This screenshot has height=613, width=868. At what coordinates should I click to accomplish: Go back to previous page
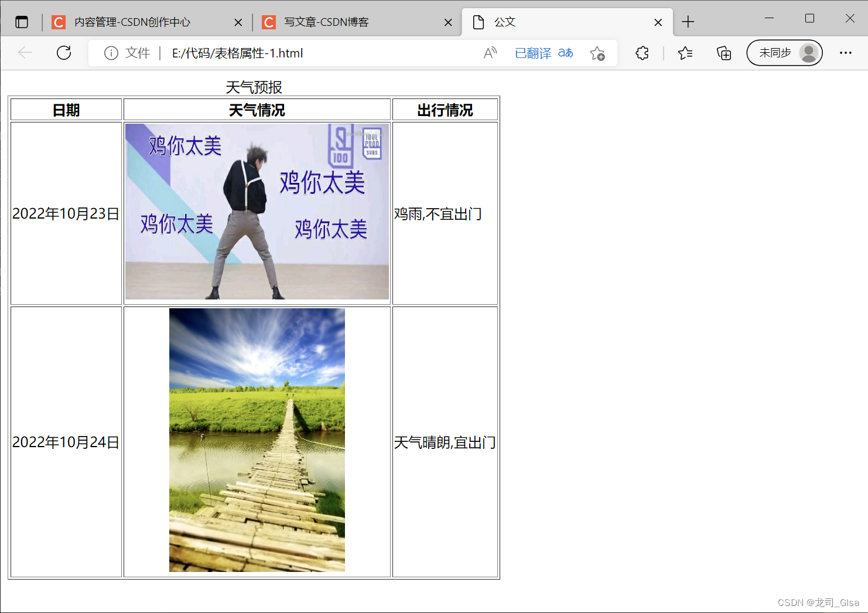25,53
